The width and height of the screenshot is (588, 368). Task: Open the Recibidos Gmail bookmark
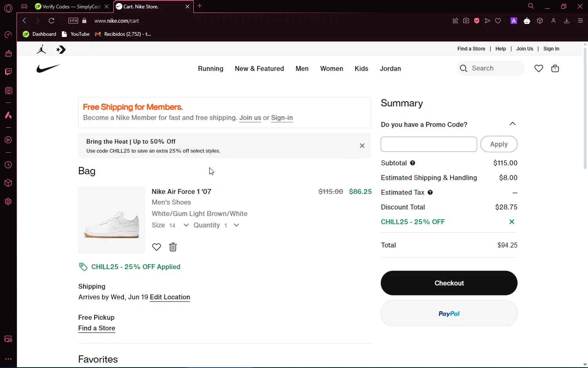tap(123, 34)
